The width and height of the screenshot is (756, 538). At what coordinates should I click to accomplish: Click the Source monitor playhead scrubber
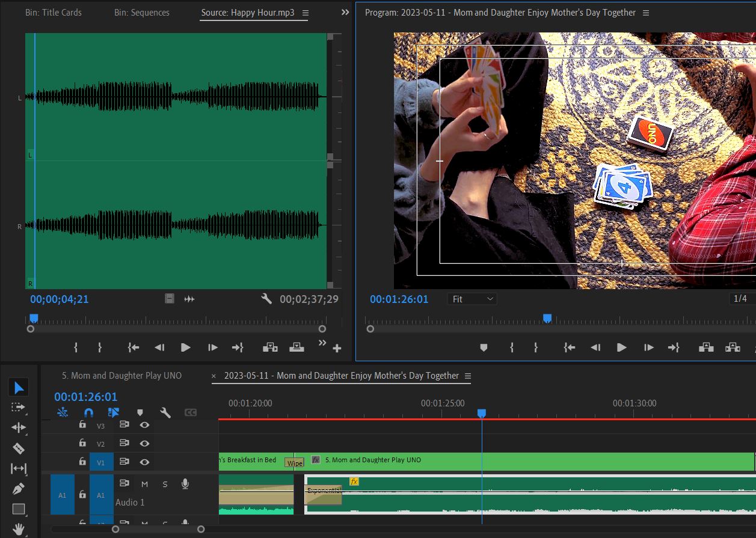pos(34,318)
